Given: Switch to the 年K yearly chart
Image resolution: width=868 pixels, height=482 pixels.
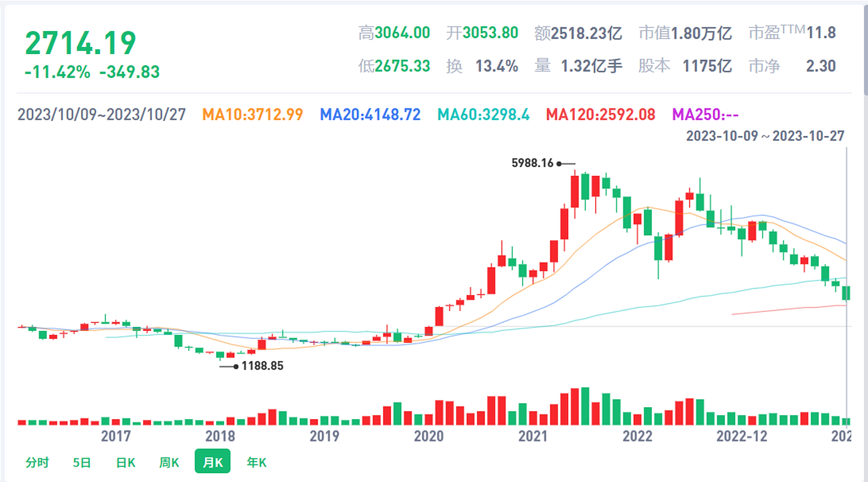Looking at the screenshot, I should tap(255, 461).
